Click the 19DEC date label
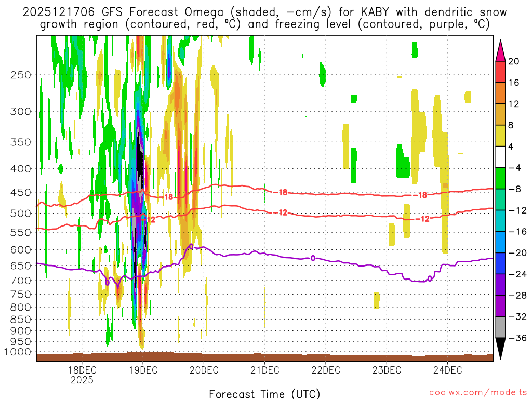 tap(143, 370)
